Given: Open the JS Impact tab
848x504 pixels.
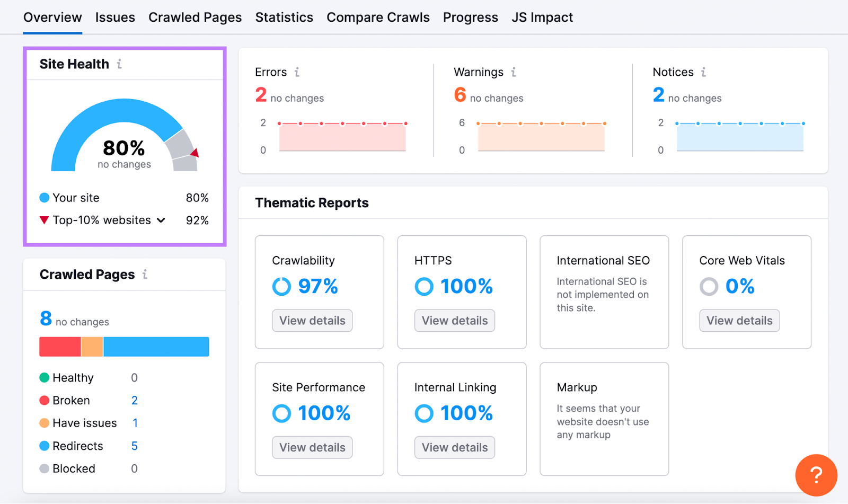Looking at the screenshot, I should pos(542,17).
